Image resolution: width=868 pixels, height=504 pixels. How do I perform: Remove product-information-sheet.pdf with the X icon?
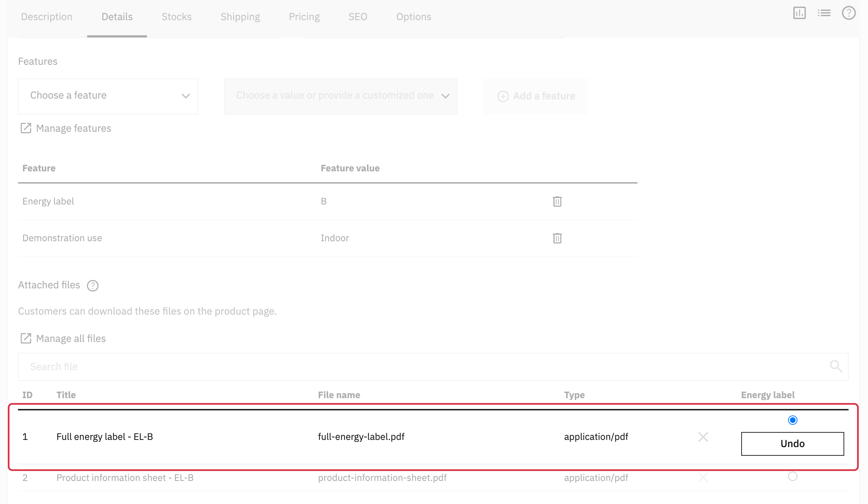[x=703, y=478]
